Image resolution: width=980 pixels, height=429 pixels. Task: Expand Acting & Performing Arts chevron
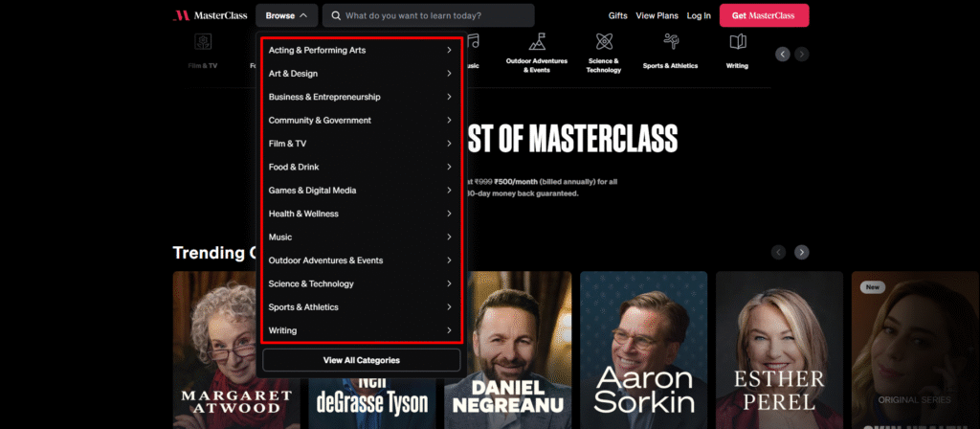(x=449, y=50)
